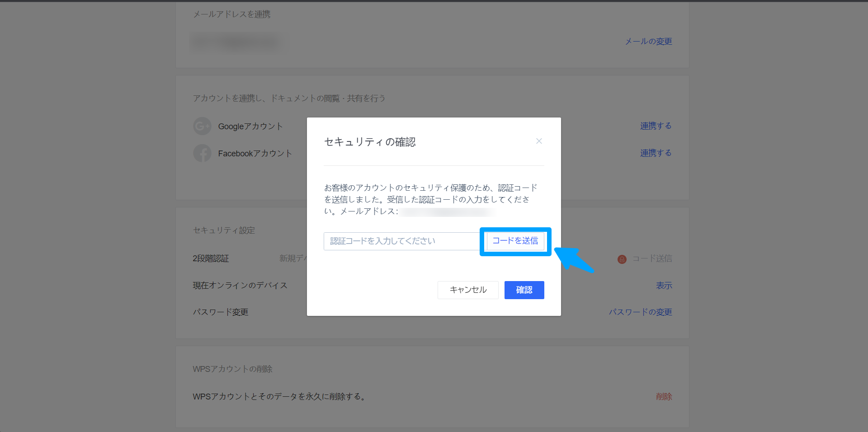
Task: Click 連携する for Facebook account
Action: pyautogui.click(x=656, y=153)
